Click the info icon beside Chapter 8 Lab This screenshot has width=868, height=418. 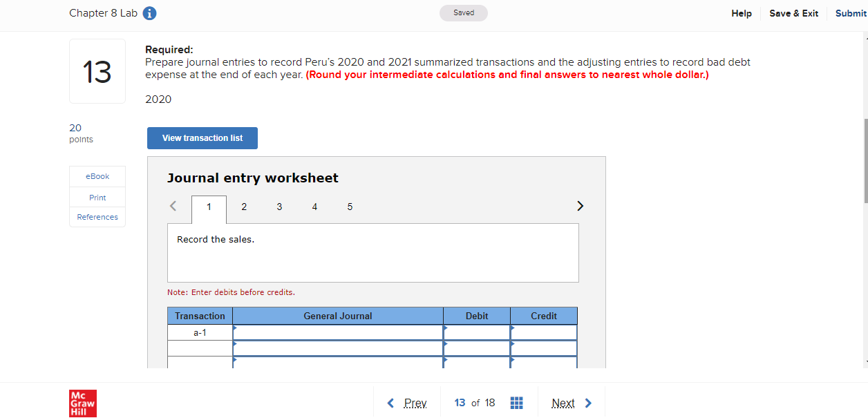point(149,12)
